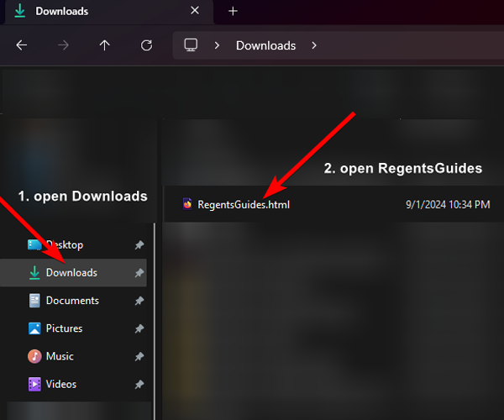Viewport: 504px width, 420px height.
Task: Click the Pictures folder icon in sidebar
Action: [x=34, y=328]
